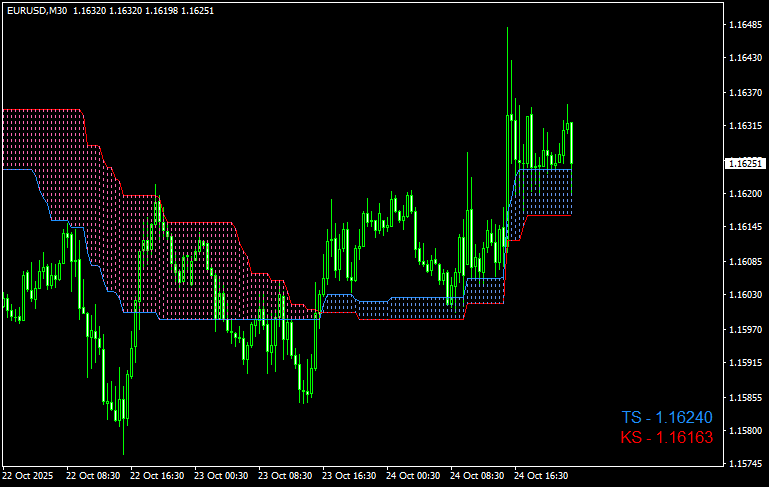The height and width of the screenshot is (487, 769).
Task: Click the EURUSD,M30 chart symbol title
Action: 35,8
